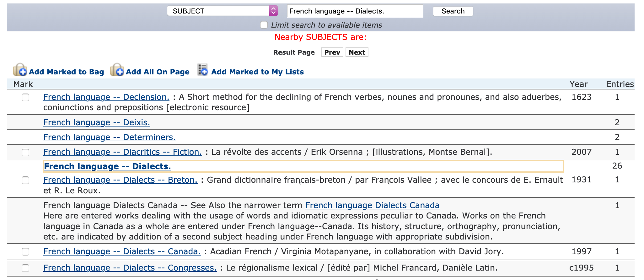Click the entries count 26
Viewport: 644px width, 280px height.
[x=617, y=166]
